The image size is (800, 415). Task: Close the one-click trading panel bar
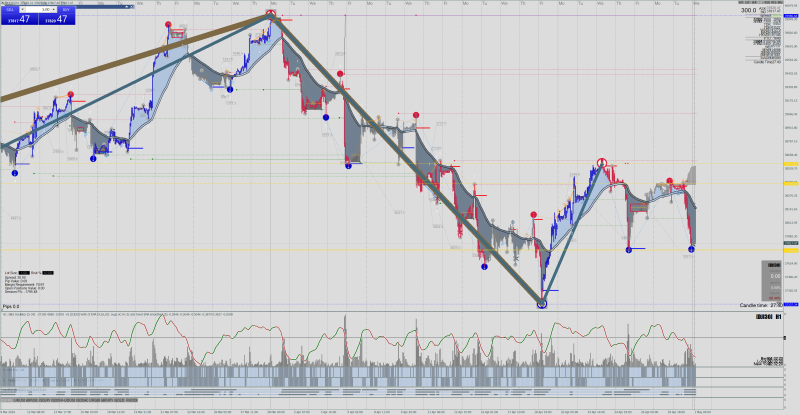[132, 7]
